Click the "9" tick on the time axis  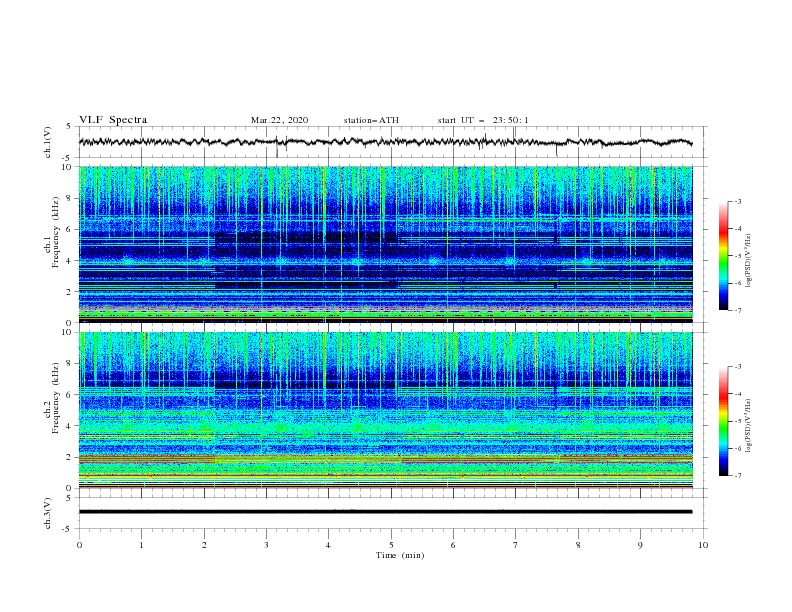[x=640, y=545]
